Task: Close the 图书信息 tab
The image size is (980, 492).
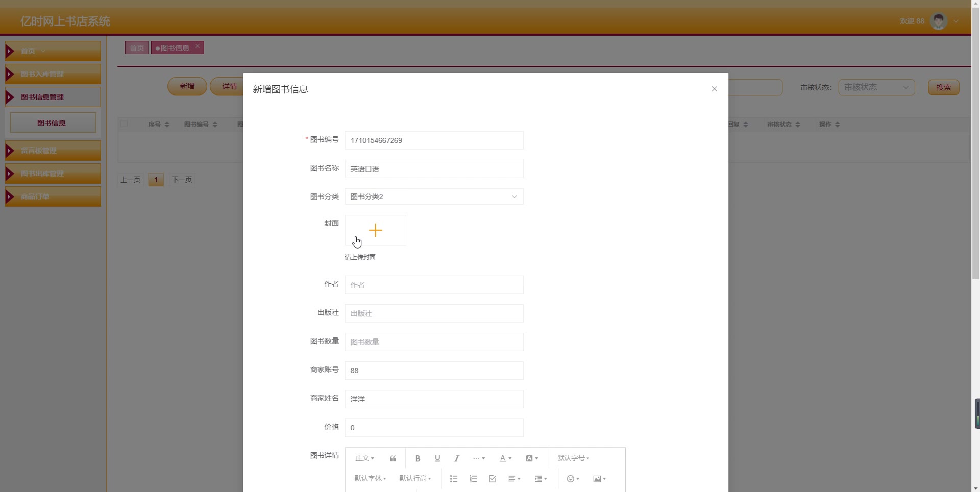Action: 198,46
